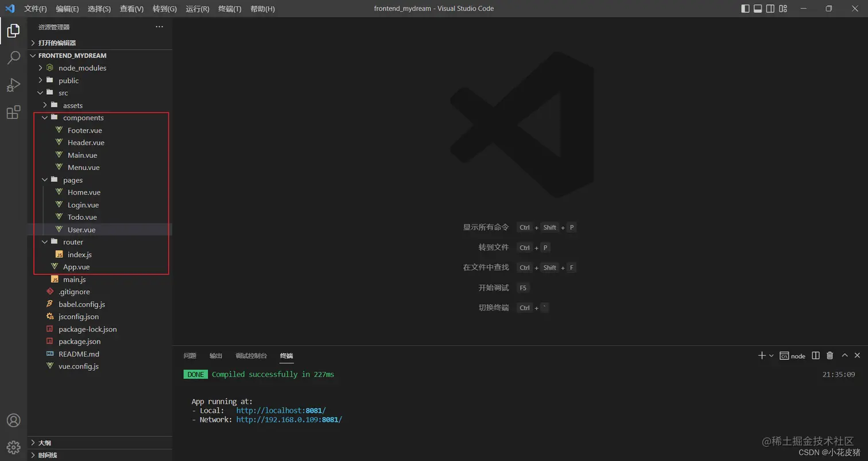Switch to the 输出 panel tab
868x461 pixels.
pos(216,356)
